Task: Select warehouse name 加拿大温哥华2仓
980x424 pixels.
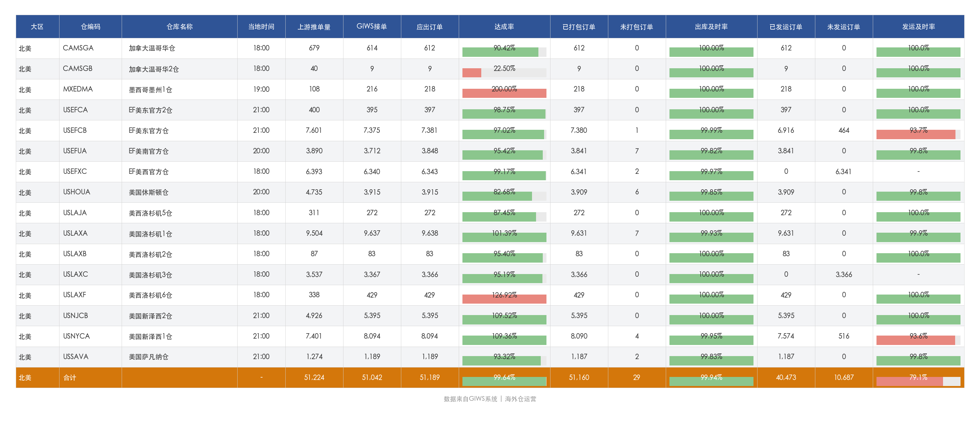Action: click(x=154, y=69)
